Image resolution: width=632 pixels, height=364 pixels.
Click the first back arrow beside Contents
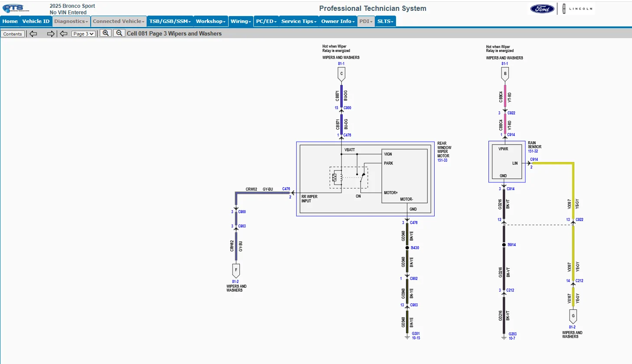[x=33, y=34]
